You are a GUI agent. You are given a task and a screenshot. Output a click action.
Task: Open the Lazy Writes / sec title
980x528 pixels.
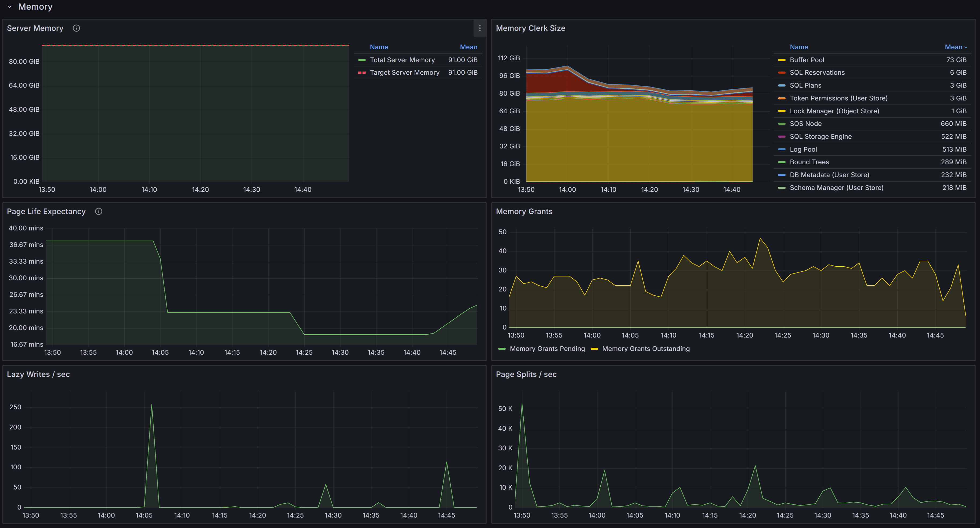[38, 375]
